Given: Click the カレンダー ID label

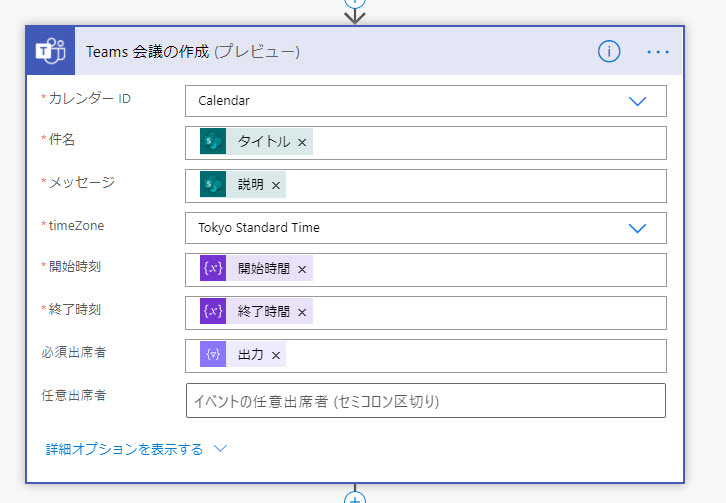Looking at the screenshot, I should point(90,98).
